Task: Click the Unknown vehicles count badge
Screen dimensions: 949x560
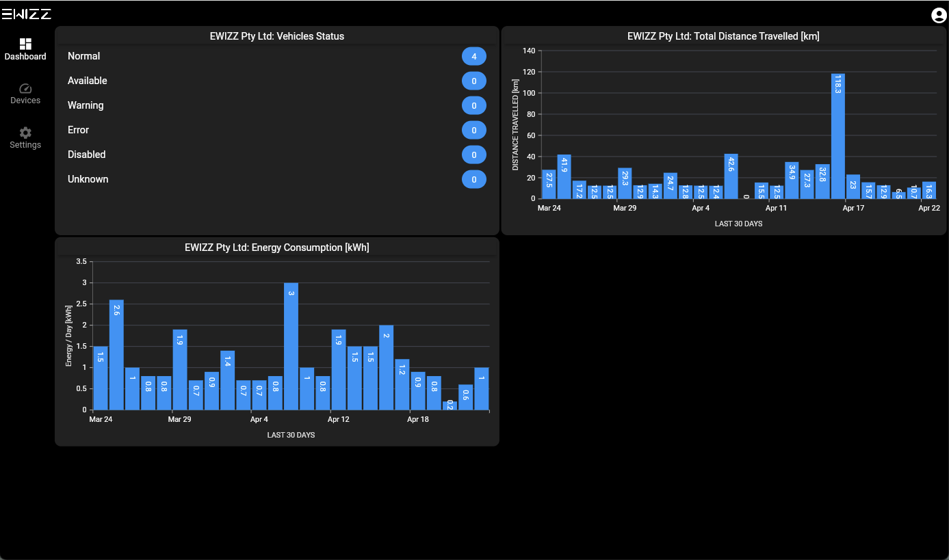Action: [x=474, y=180]
